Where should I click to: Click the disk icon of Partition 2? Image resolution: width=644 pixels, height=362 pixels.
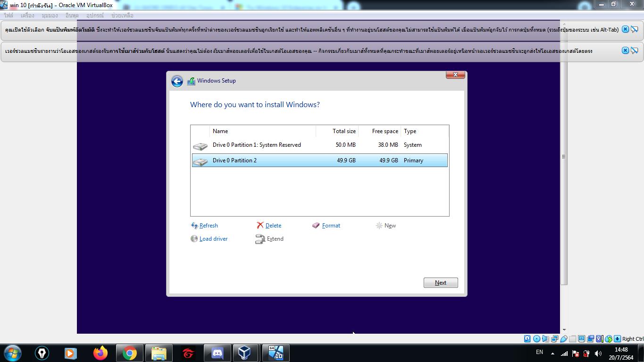pos(200,162)
